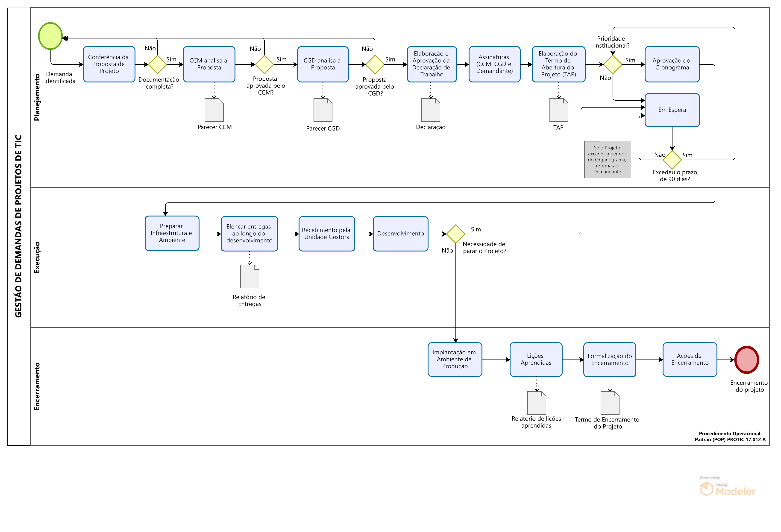Screen dimensions: 781x532
Task: Click the Desenvolvimento task box
Action: pos(400,234)
